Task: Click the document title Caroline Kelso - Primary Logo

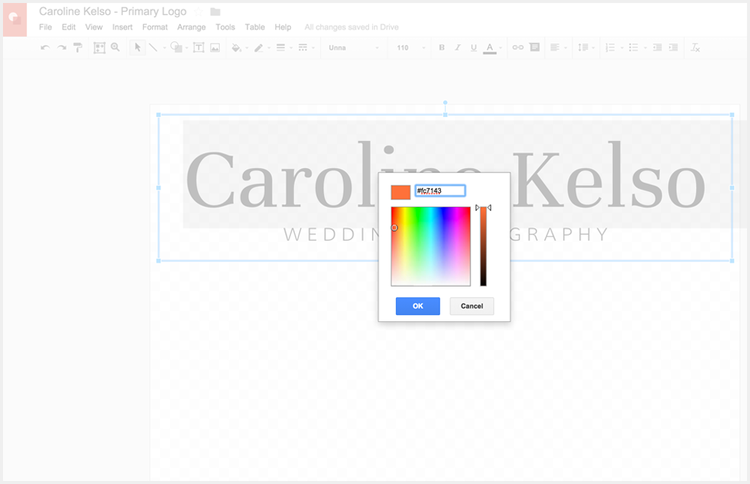Action: tap(113, 11)
